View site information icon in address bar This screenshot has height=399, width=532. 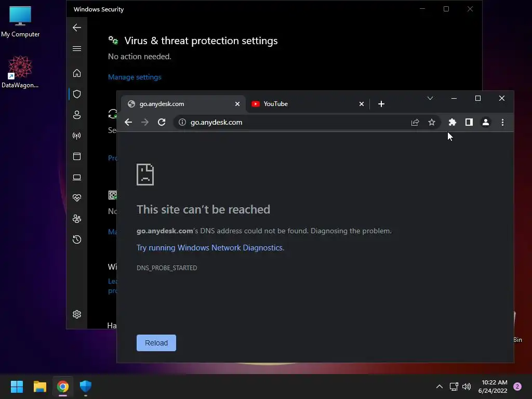coord(182,122)
